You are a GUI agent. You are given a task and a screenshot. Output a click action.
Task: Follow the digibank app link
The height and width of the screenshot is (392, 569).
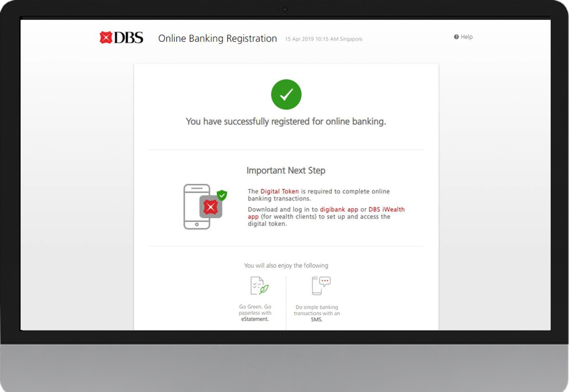point(339,210)
